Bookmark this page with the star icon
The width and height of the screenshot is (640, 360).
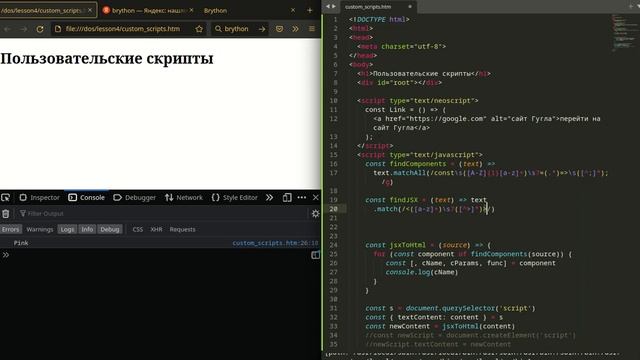coord(199,29)
